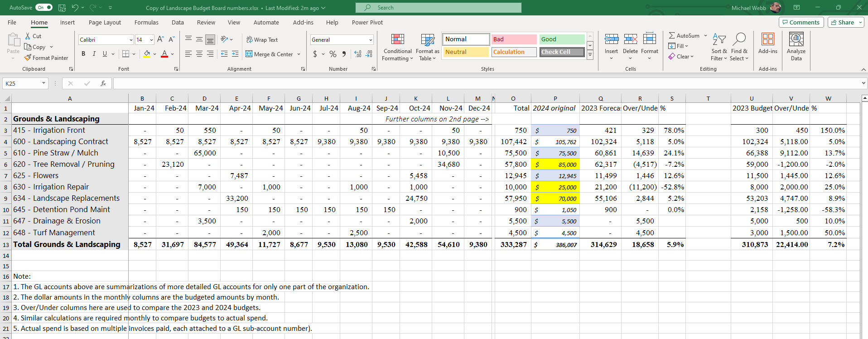This screenshot has width=868, height=339.
Task: Switch to the Formulas tab
Action: click(x=146, y=23)
